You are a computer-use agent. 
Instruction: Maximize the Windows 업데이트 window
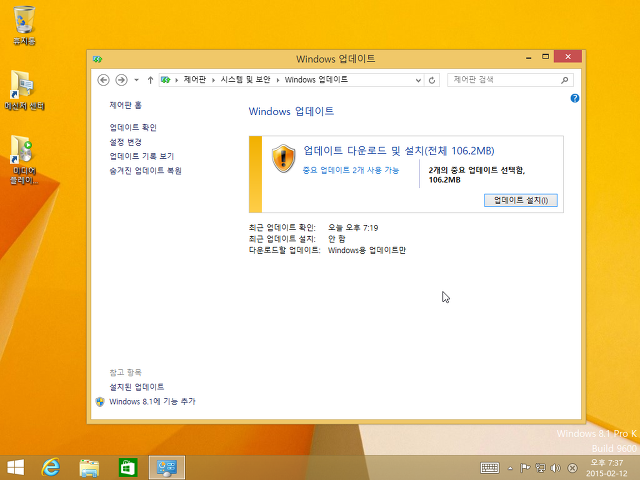[x=545, y=57]
